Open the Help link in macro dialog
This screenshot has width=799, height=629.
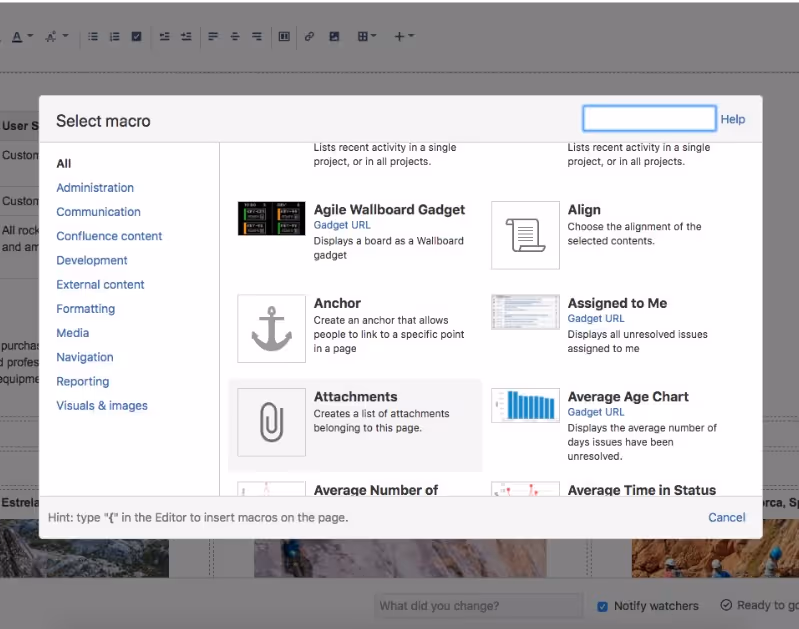pos(733,119)
